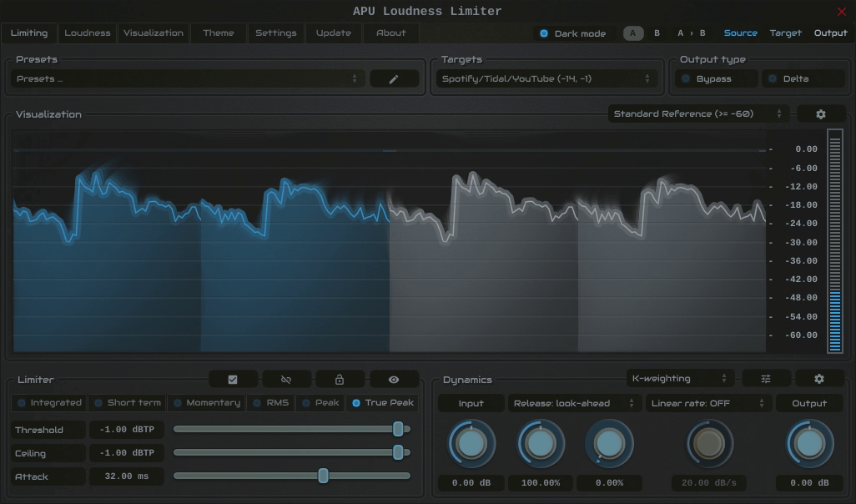
Task: Click the Attack value 32.00 ms field
Action: tap(127, 476)
